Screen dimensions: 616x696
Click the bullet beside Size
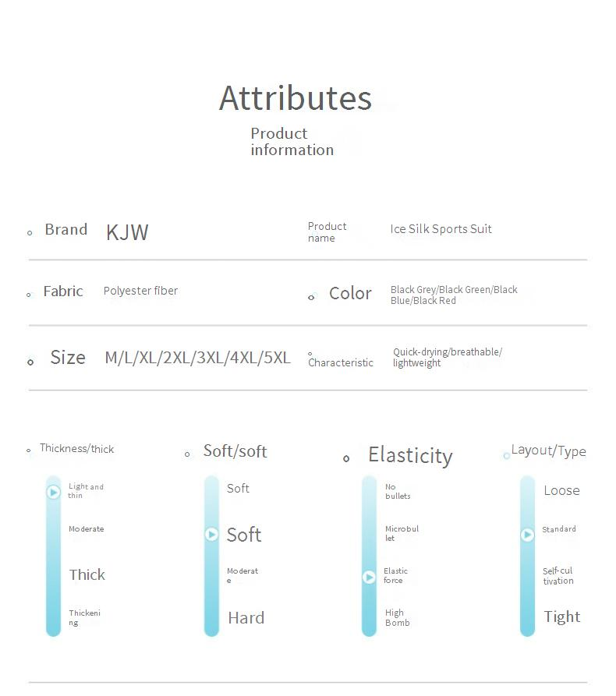(30, 361)
